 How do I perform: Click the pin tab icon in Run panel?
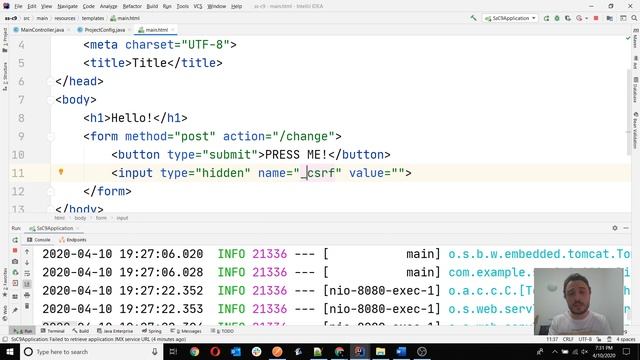(x=15, y=310)
